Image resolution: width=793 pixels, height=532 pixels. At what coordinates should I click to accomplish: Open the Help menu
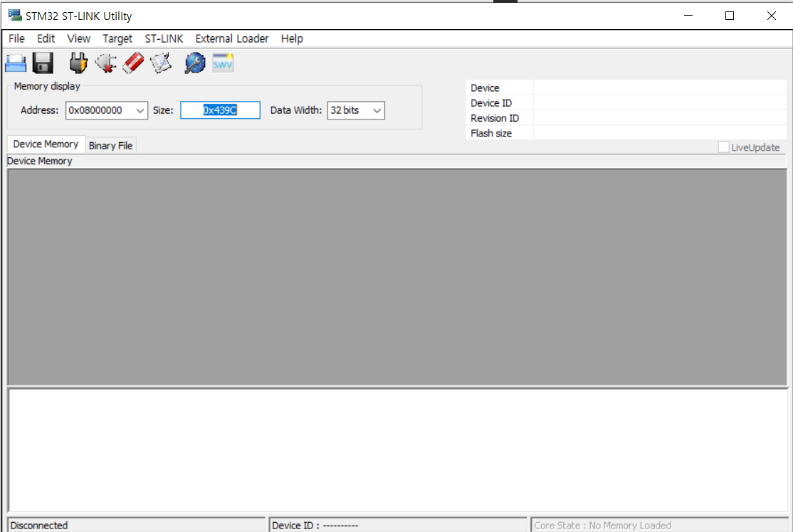292,39
